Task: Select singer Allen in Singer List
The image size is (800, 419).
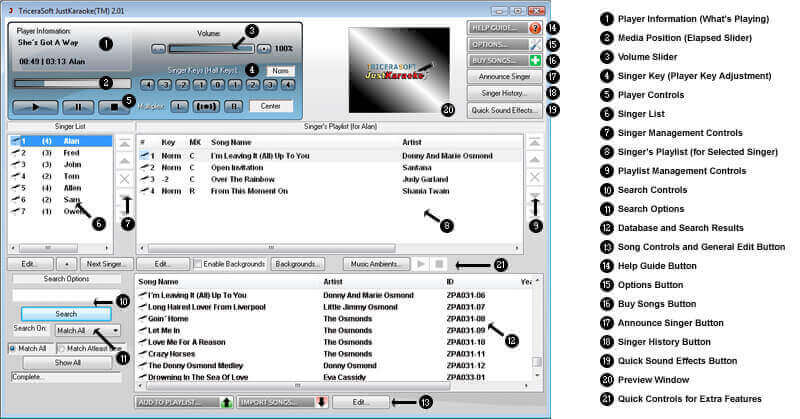Action: [60, 188]
